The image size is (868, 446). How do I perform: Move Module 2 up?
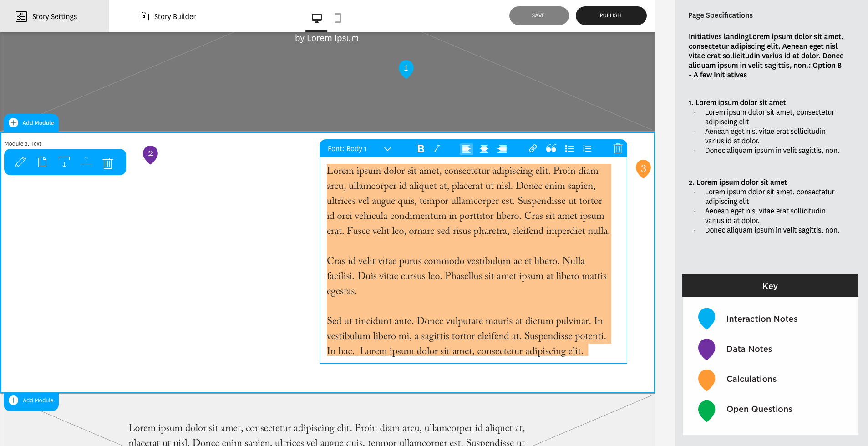[x=86, y=162]
